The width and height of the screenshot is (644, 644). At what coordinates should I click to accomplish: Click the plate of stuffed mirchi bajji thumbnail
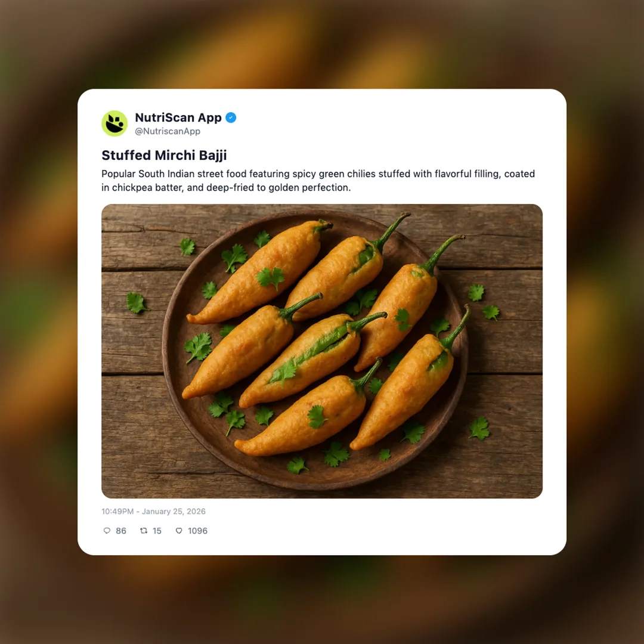[322, 351]
